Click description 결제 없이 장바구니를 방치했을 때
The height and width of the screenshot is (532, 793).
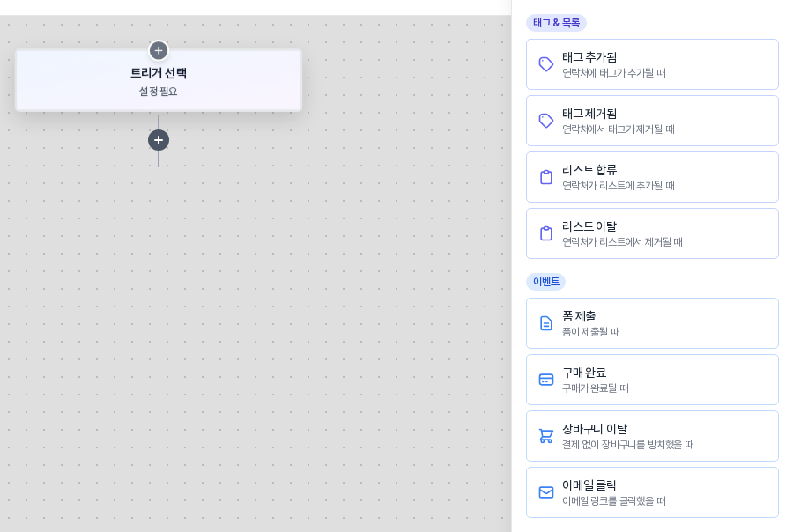[x=628, y=445]
